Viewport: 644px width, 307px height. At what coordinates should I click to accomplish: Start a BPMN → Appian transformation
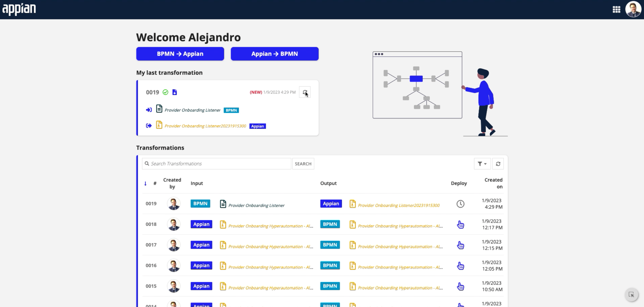coord(180,54)
